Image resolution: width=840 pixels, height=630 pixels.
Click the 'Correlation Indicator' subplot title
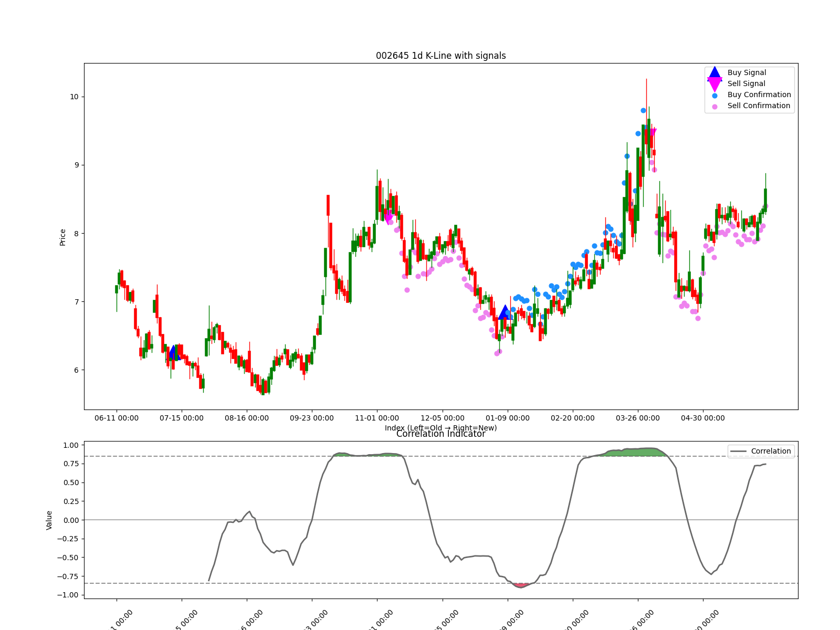coord(441,434)
